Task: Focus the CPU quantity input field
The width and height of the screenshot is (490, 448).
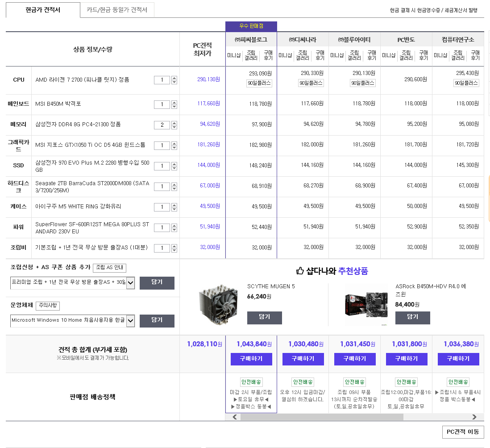Action: [x=162, y=80]
